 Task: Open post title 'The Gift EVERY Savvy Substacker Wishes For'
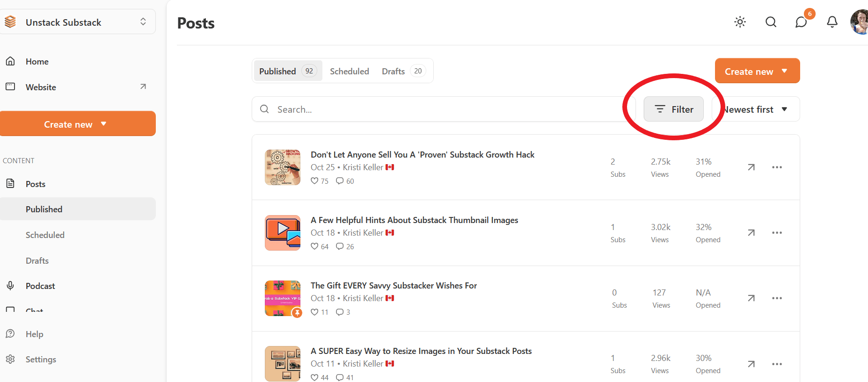click(394, 285)
